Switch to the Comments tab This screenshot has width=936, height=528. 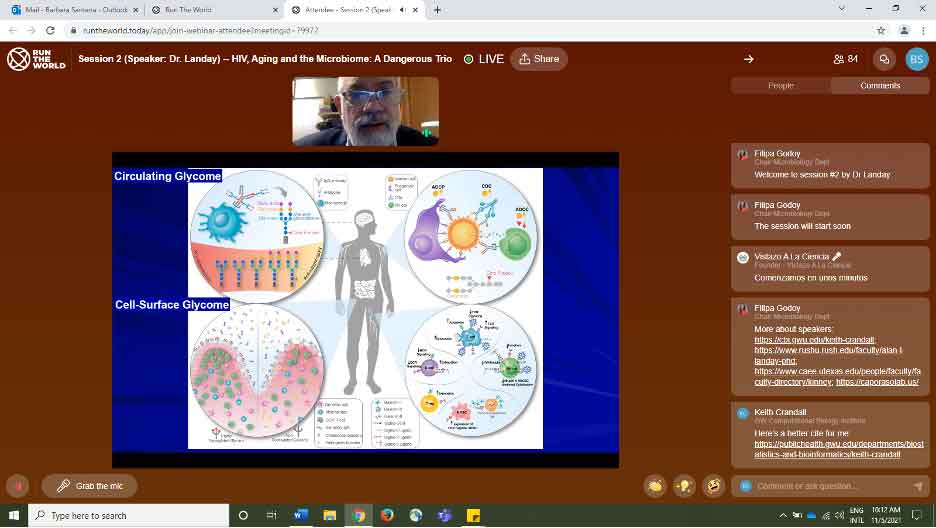[x=879, y=86]
